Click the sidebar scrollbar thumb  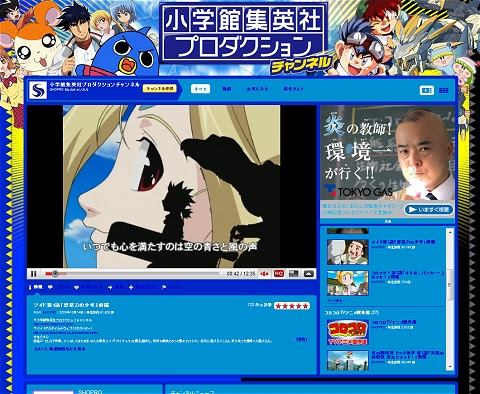click(x=450, y=285)
